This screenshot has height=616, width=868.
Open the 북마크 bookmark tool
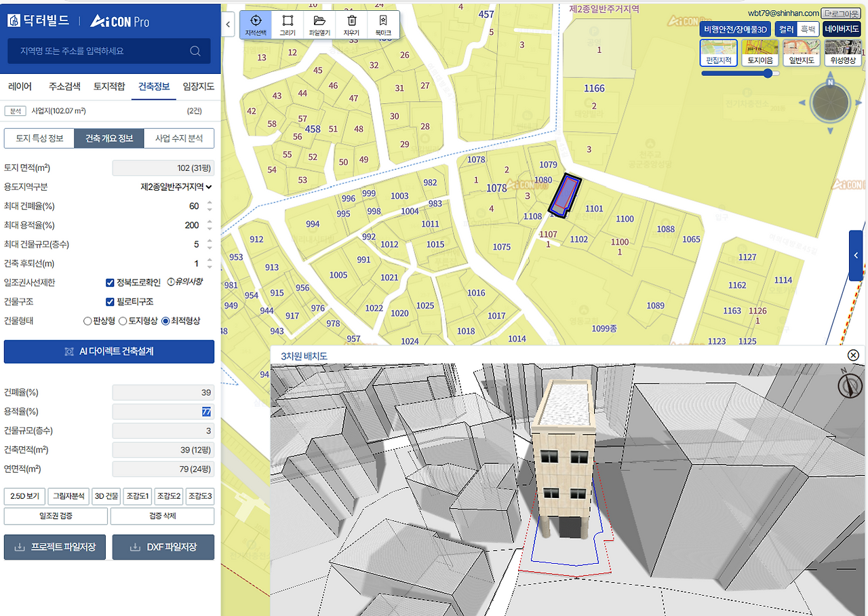point(383,25)
